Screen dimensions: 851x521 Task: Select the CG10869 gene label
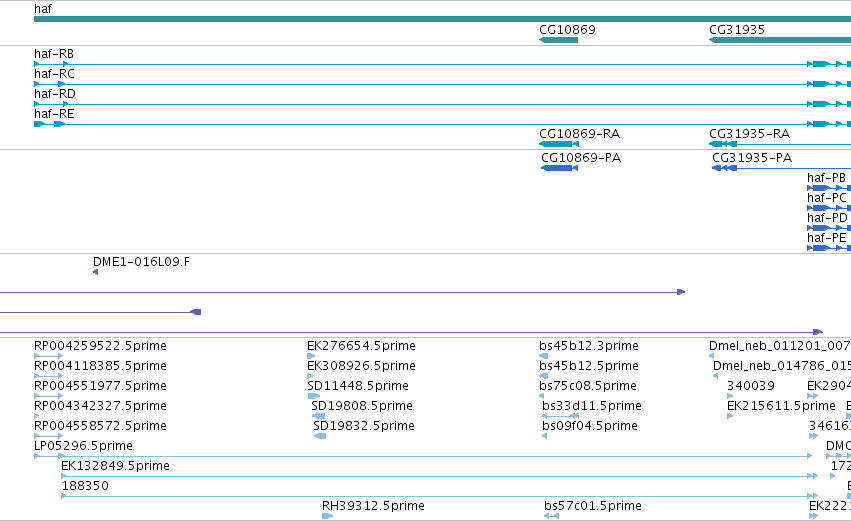click(x=567, y=30)
